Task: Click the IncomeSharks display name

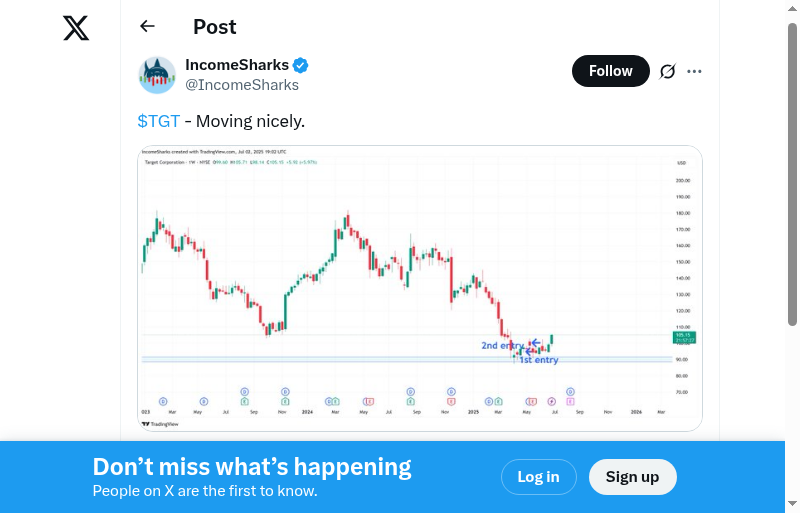Action: [x=237, y=66]
